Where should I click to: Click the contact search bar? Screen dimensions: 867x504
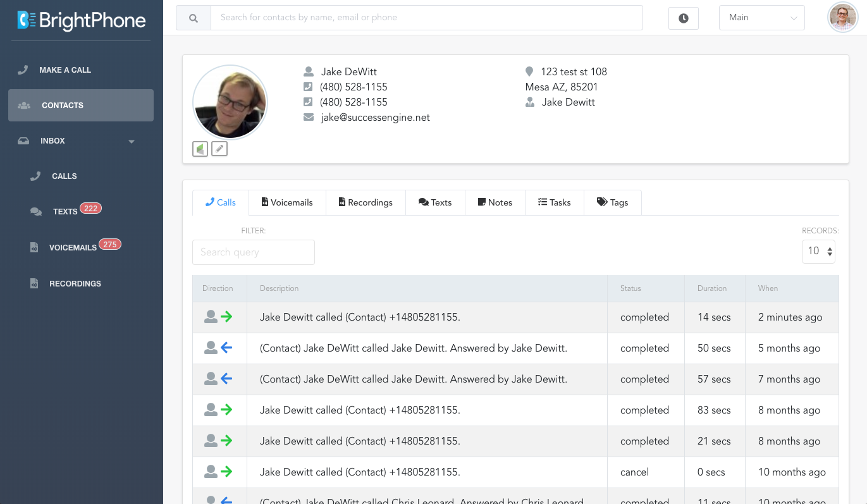[426, 18]
